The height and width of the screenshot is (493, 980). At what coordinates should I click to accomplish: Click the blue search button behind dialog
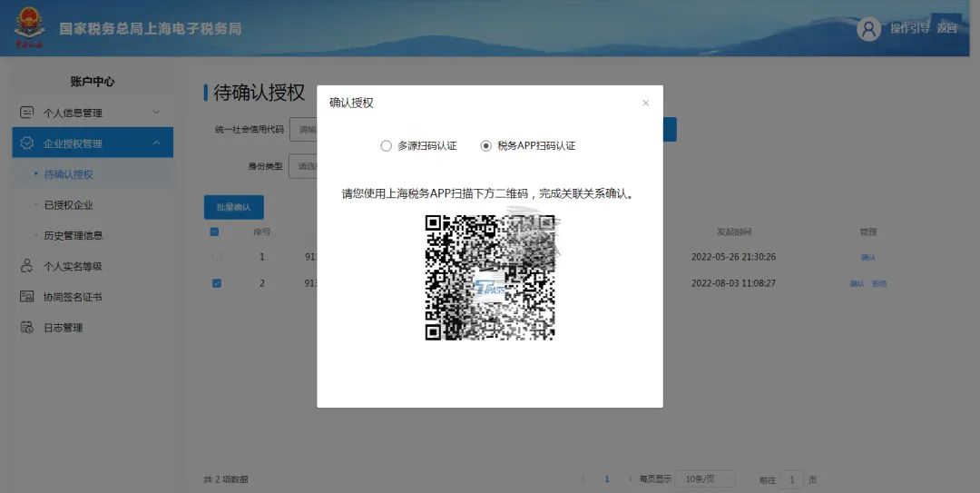point(670,130)
